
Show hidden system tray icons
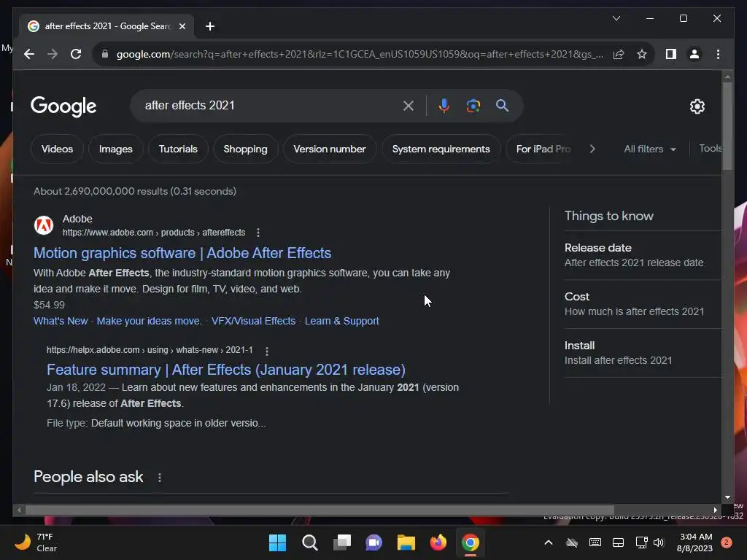click(x=549, y=542)
